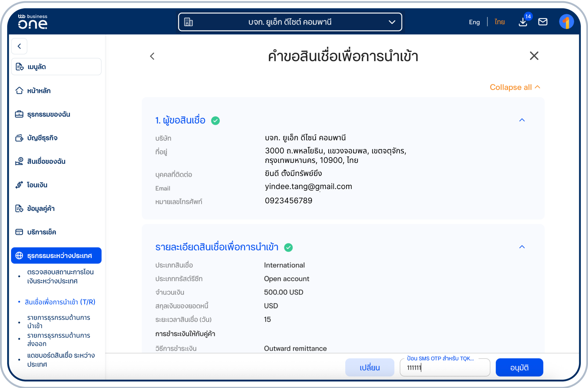Focus the SMS OTP input field
This screenshot has width=588, height=388.
click(x=445, y=367)
